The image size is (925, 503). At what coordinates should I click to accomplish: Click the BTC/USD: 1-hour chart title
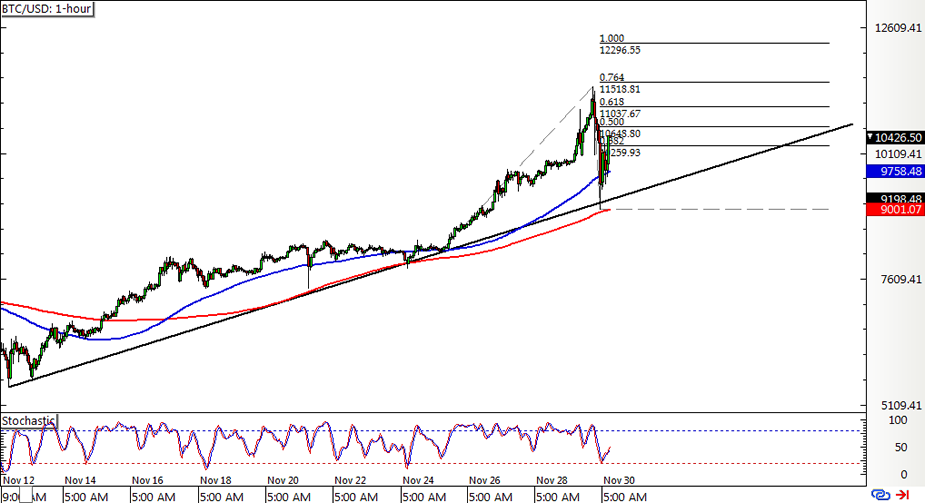tap(47, 9)
